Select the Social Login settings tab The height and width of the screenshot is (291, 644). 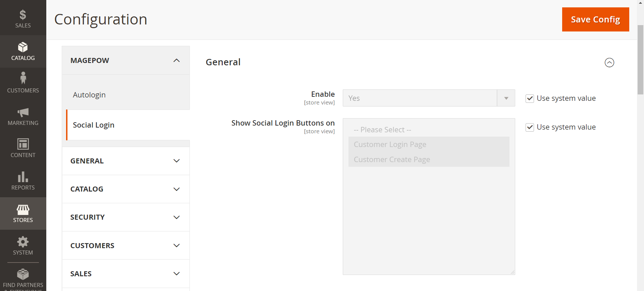[x=94, y=125]
